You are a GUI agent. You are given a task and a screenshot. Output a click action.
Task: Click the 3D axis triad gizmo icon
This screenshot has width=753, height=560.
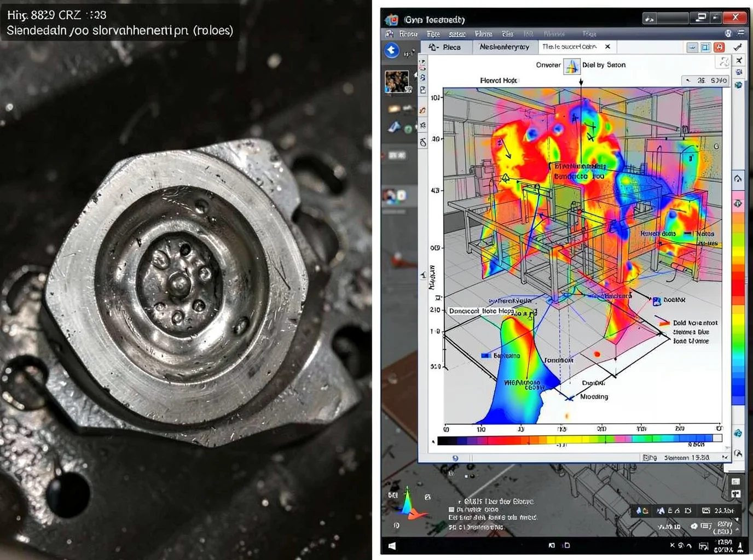[409, 503]
